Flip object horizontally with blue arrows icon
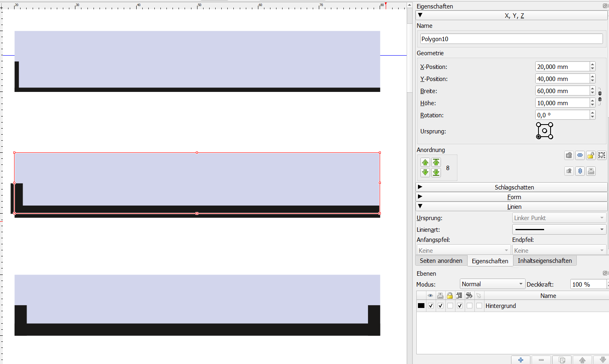Viewport: 609px width, 364px height. coord(580,155)
